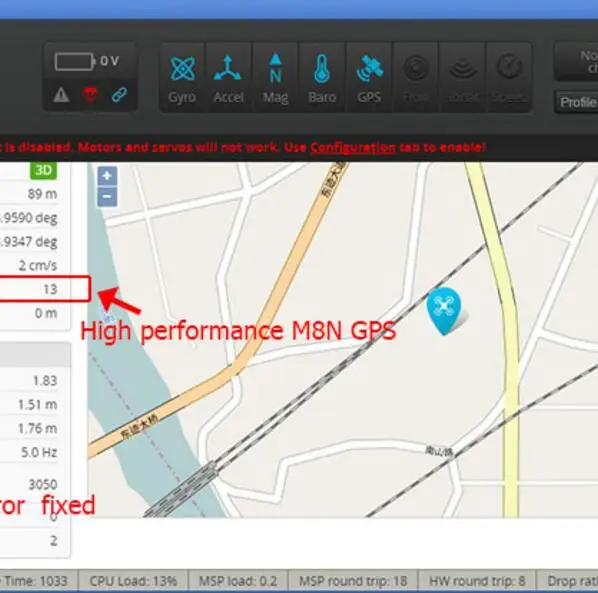Image resolution: width=598 pixels, height=593 pixels.
Task: Select the 0 m distance value
Action: tap(46, 313)
